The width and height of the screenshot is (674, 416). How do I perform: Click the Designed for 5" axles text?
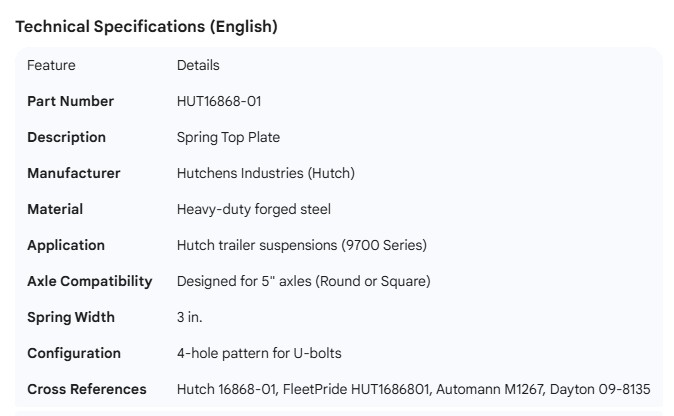coord(303,281)
